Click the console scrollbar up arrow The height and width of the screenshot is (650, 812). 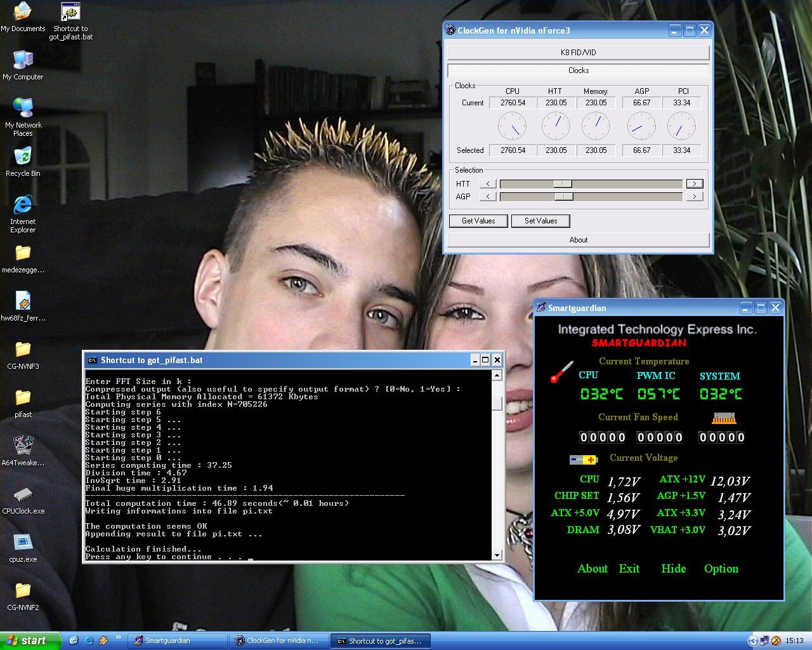(x=497, y=375)
